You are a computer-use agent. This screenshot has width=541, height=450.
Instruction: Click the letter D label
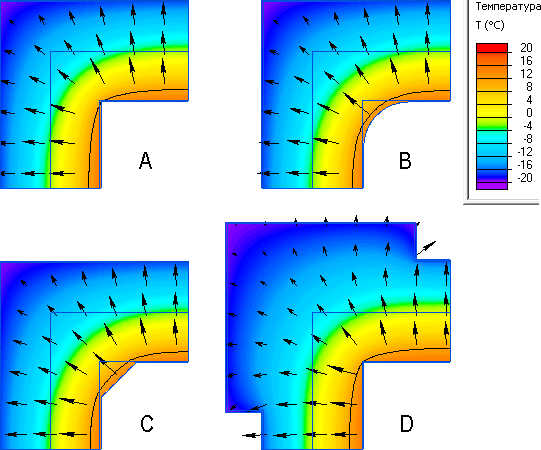click(x=406, y=423)
